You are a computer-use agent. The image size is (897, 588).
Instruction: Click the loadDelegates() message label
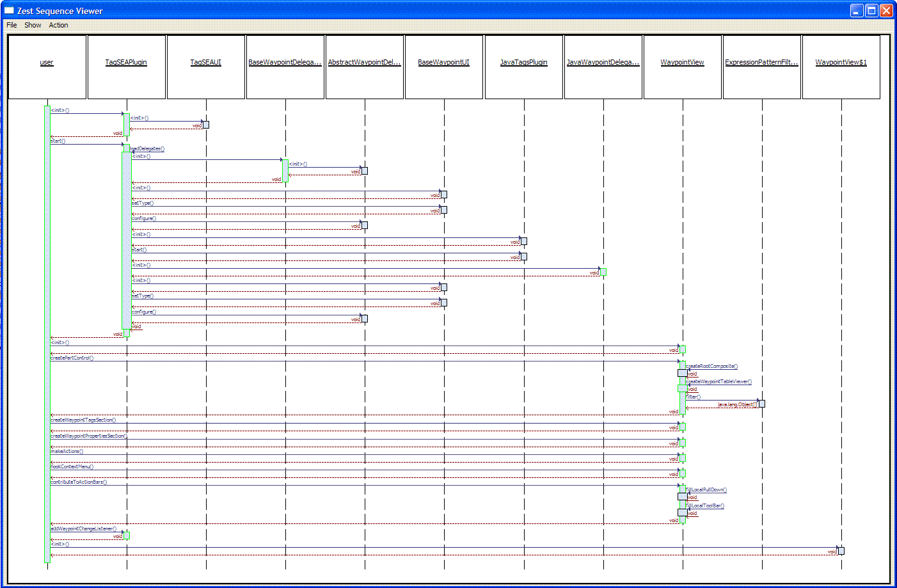point(148,149)
